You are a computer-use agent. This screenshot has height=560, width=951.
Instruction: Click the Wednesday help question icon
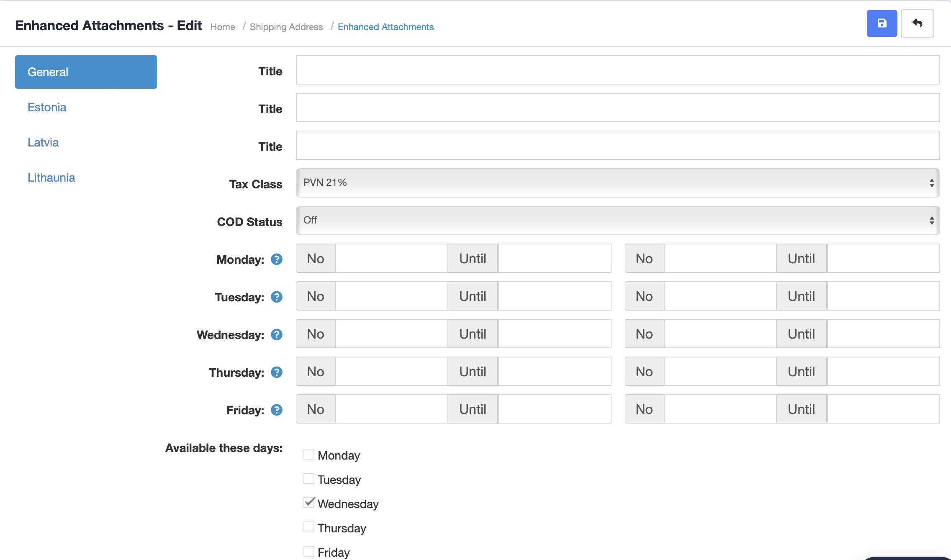click(x=277, y=335)
